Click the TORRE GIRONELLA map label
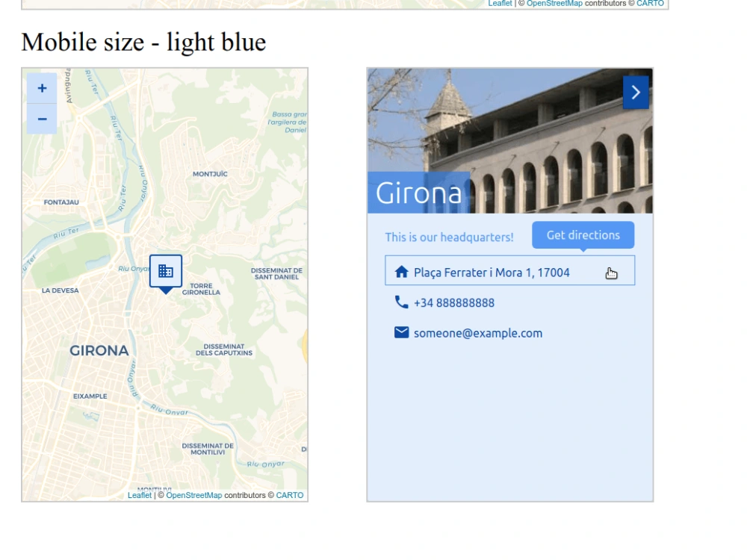Screen dimensions: 747x560 click(x=201, y=289)
